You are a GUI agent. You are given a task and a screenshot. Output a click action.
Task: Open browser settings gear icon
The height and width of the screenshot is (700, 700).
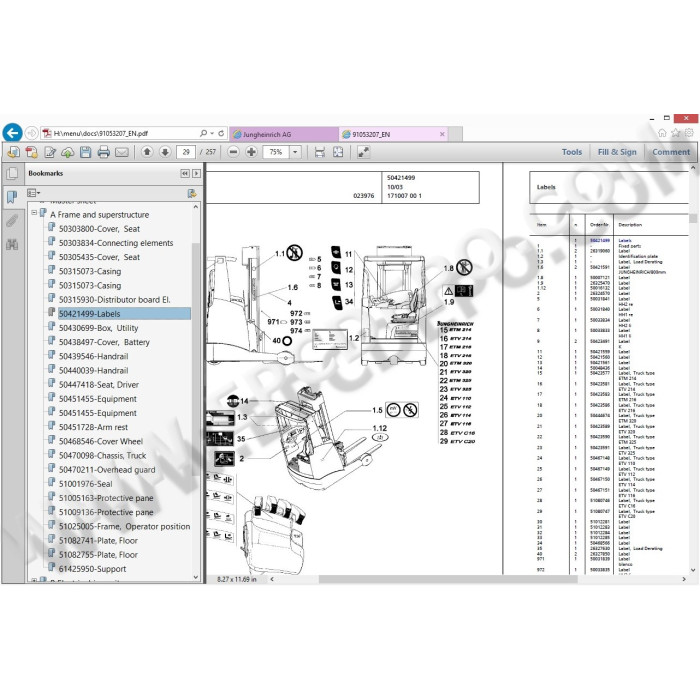pyautogui.click(x=689, y=133)
